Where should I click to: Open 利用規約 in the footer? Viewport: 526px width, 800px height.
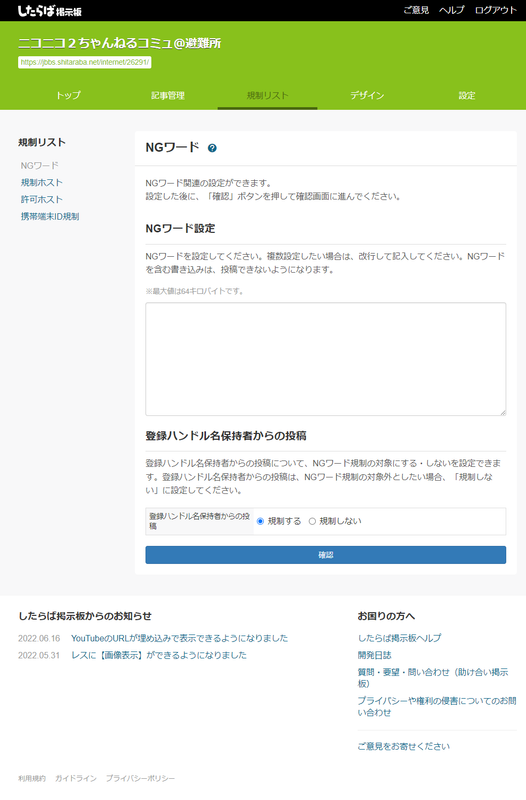coord(32,779)
